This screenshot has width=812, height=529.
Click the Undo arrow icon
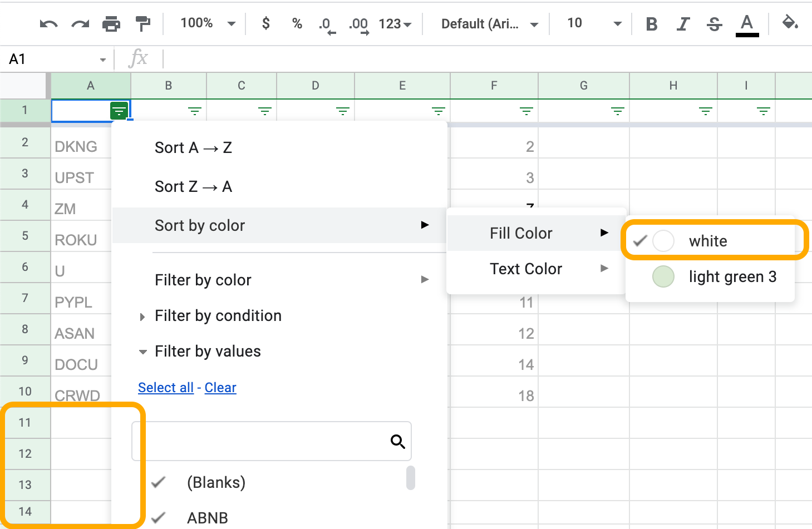[x=48, y=24]
